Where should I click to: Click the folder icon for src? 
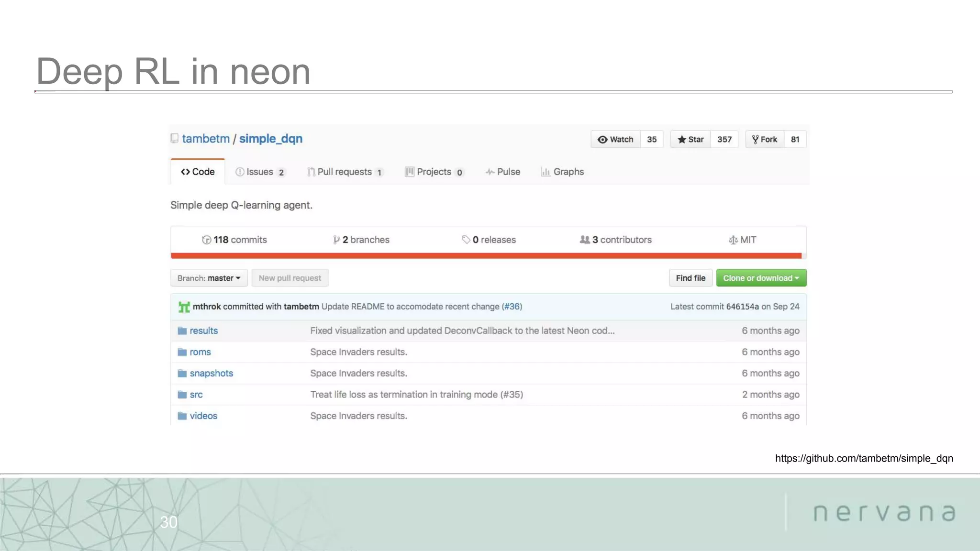182,395
